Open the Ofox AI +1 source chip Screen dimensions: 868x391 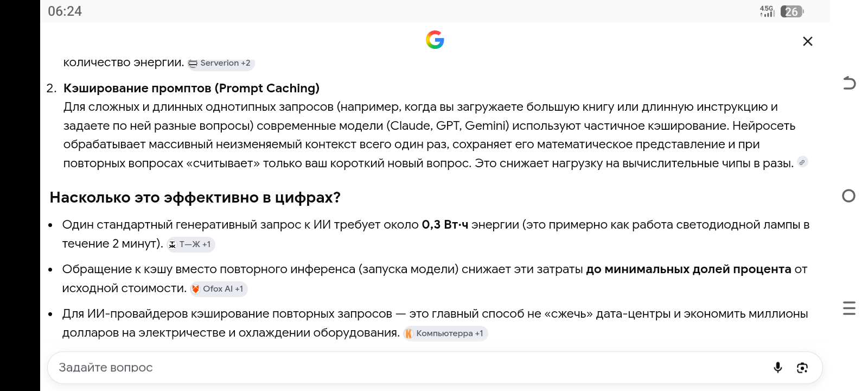(x=219, y=289)
